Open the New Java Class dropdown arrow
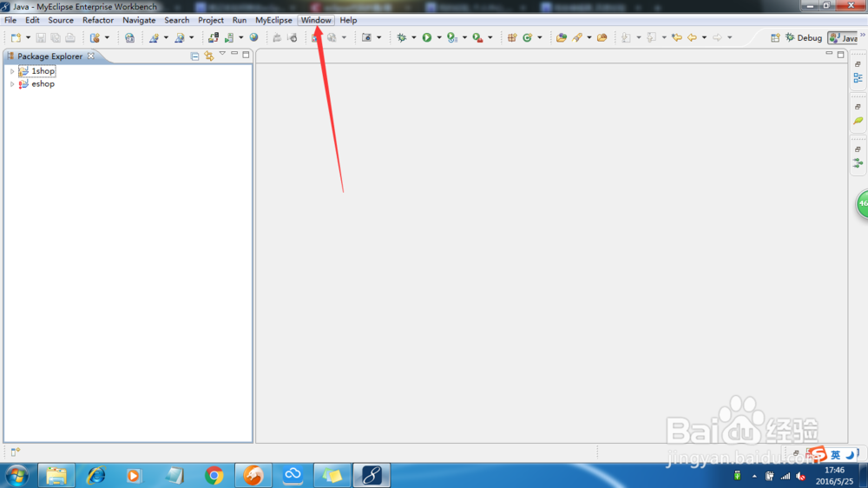Viewport: 868px width, 488px height. point(540,37)
